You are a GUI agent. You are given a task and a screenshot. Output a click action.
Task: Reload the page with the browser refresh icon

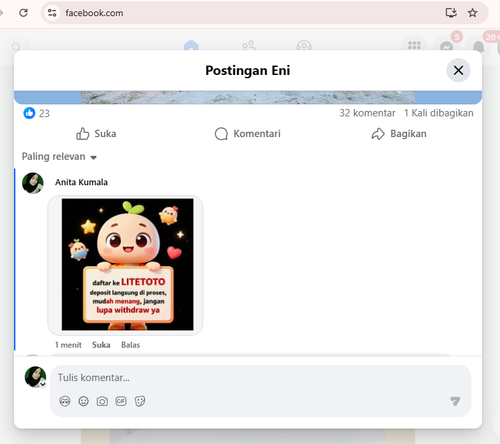pos(23,13)
